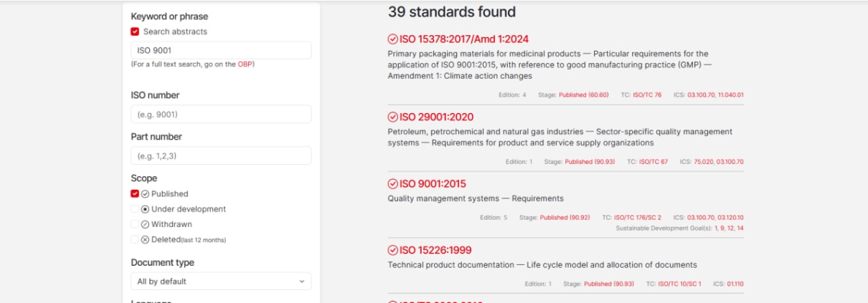Click the Withdrawn scope slash icon
The height and width of the screenshot is (303, 868).
click(x=145, y=224)
